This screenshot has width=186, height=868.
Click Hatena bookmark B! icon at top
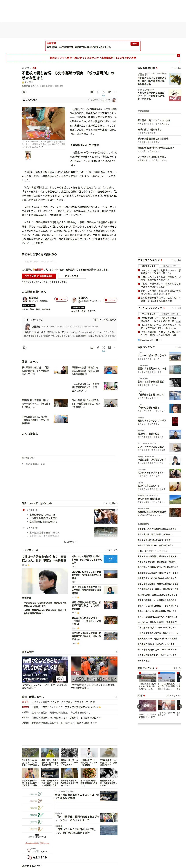click(109, 92)
